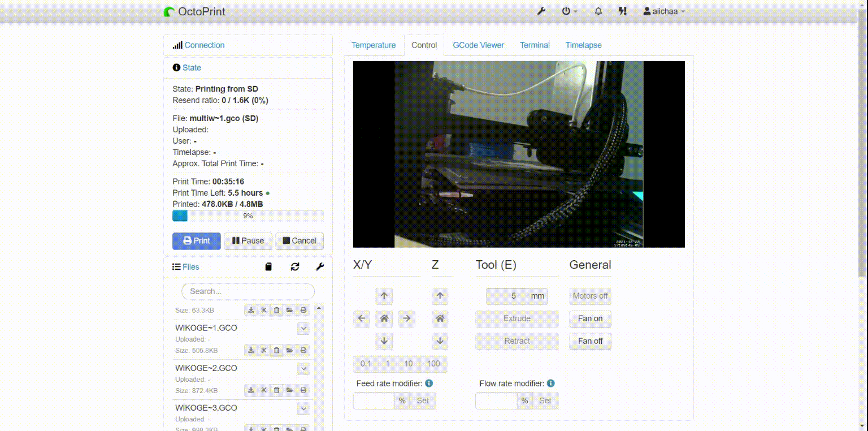Cancel the current print job
The width and height of the screenshot is (868, 431).
point(300,241)
